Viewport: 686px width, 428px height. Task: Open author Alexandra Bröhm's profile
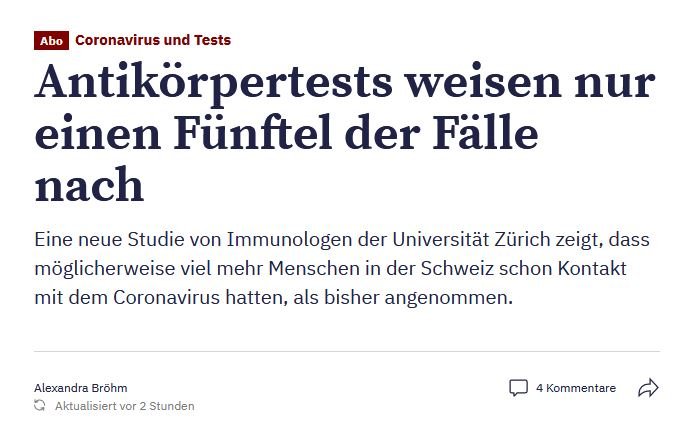coord(80,388)
